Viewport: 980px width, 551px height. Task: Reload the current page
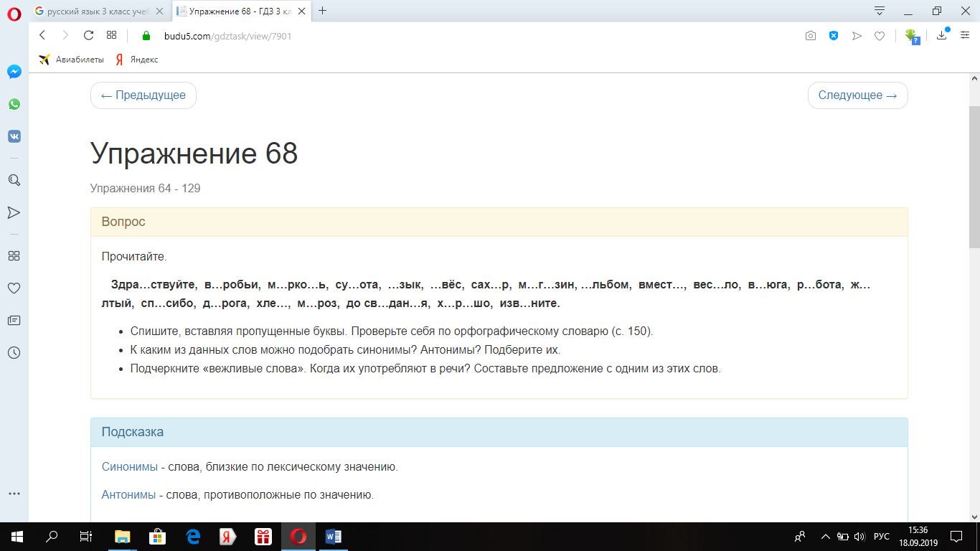tap(88, 35)
